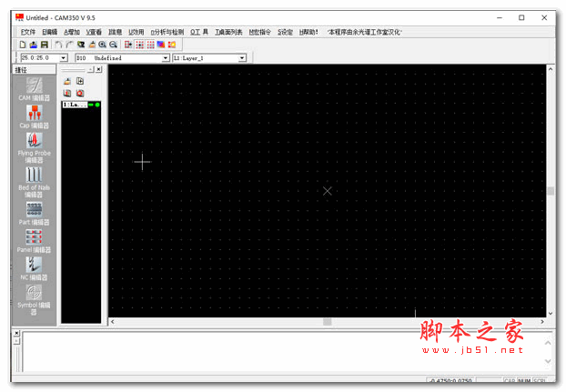Open the L1:Layer_1 layer dropdown
Viewport: 566px width, 392px height.
(242, 57)
